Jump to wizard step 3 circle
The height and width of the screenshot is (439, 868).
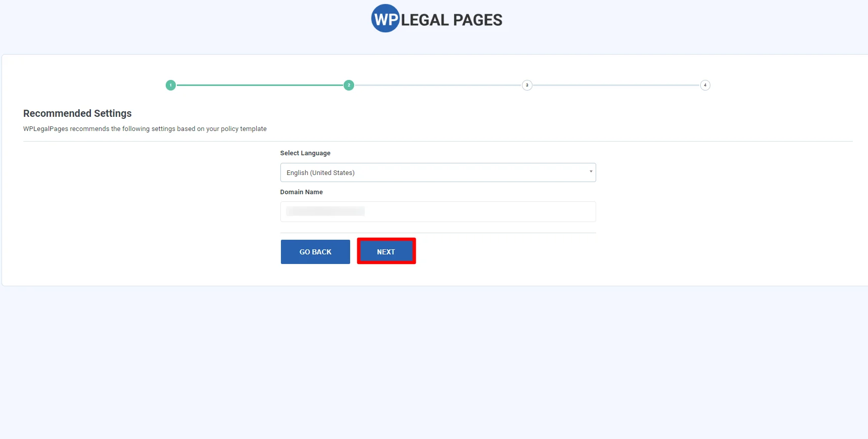tap(527, 85)
